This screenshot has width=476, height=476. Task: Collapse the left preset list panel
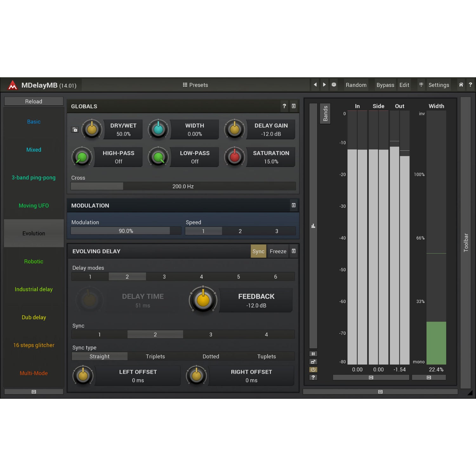[x=34, y=392]
